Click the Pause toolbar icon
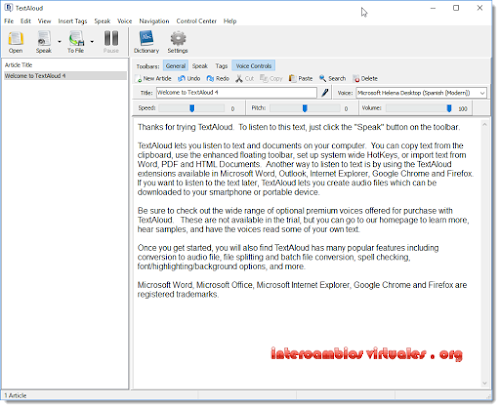 111,42
